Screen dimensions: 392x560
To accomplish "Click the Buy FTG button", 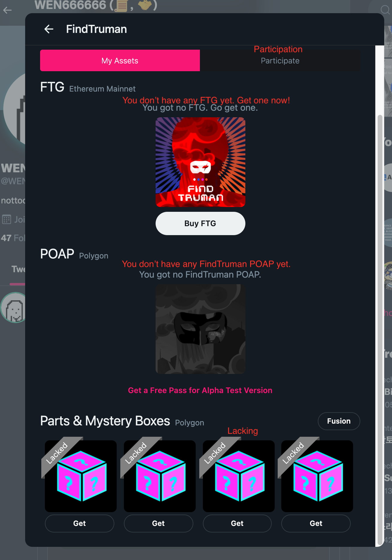I will point(200,223).
